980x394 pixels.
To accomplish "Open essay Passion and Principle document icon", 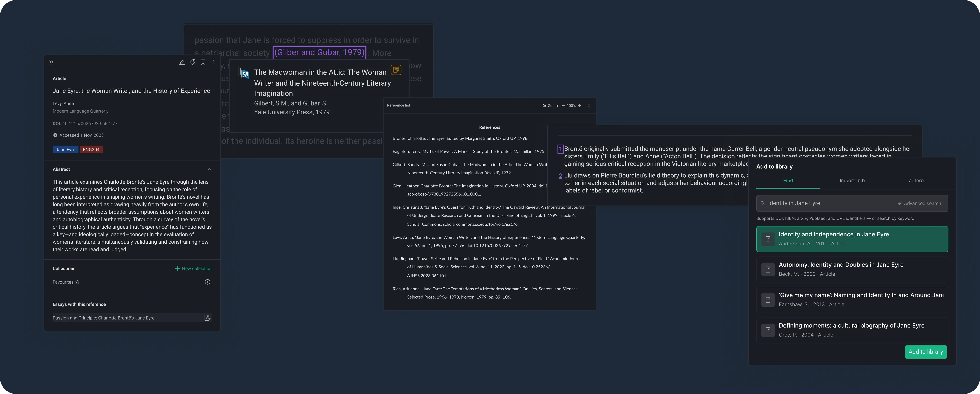I will pyautogui.click(x=207, y=318).
